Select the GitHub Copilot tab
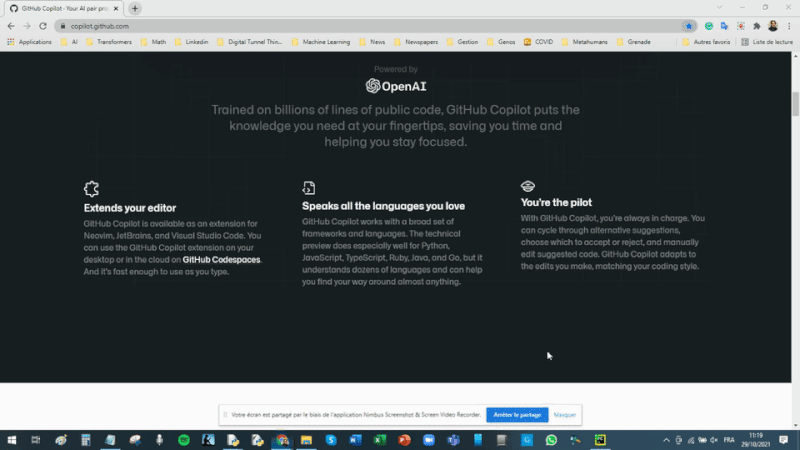Screen dimensions: 800x450 point(64,8)
